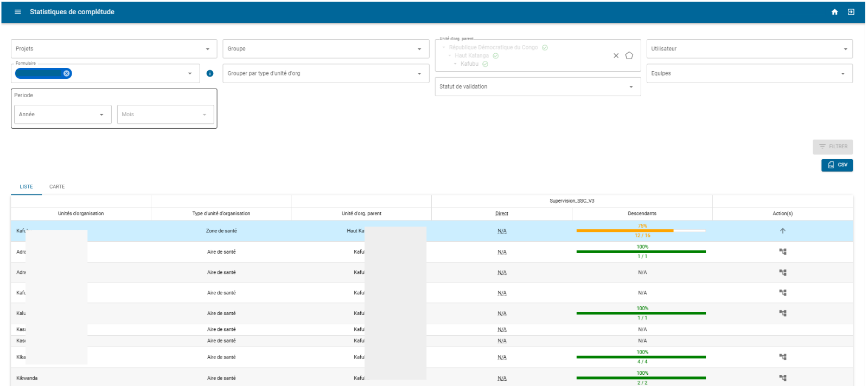Remove the selected form chip
868x390 pixels.
[67, 73]
